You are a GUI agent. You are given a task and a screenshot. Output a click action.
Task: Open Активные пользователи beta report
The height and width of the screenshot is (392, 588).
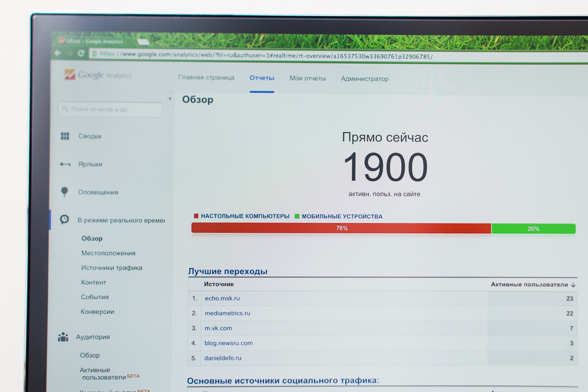tap(110, 374)
